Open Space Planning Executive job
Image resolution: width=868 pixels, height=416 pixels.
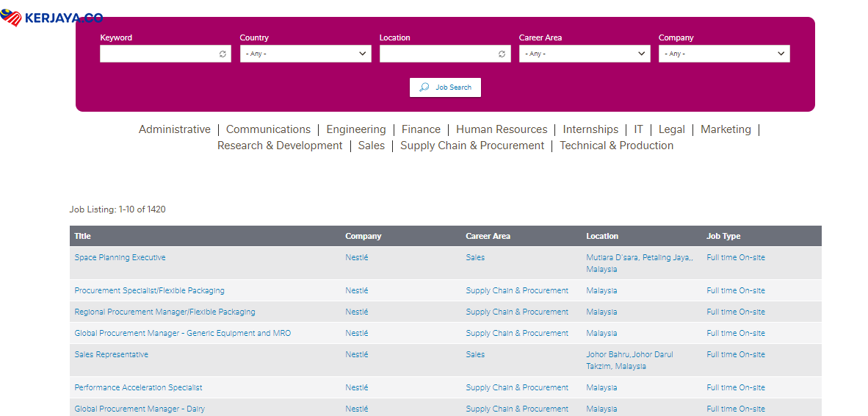click(x=120, y=257)
